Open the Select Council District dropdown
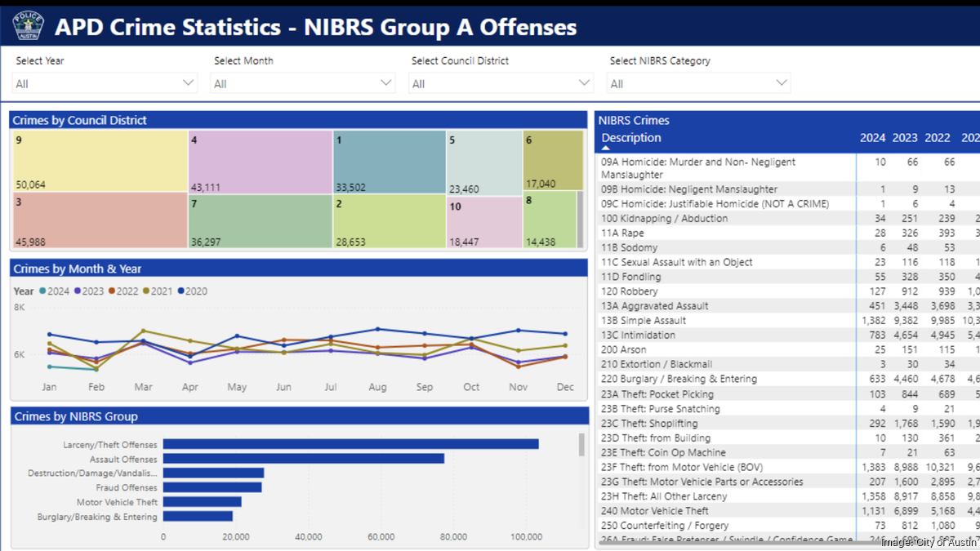This screenshot has height=551, width=980. tap(501, 83)
